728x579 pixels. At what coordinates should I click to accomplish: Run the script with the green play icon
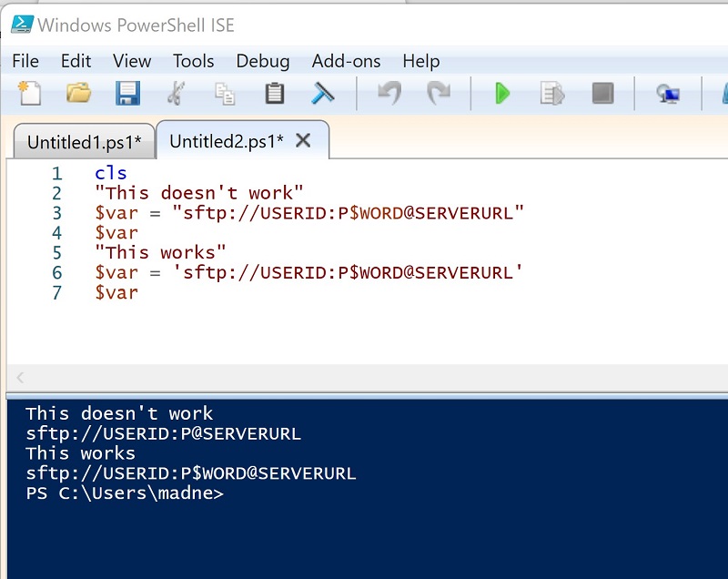tap(501, 93)
